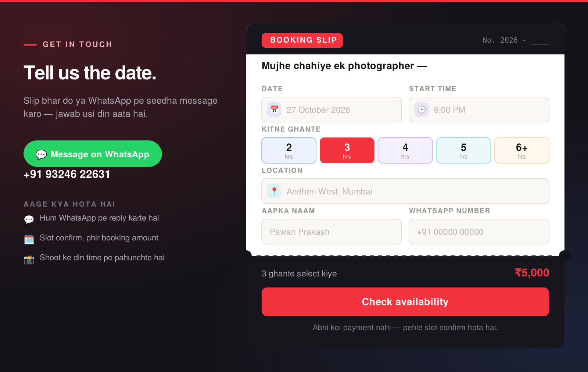
Task: Pick the 5 hrs duration option
Action: coord(463,150)
